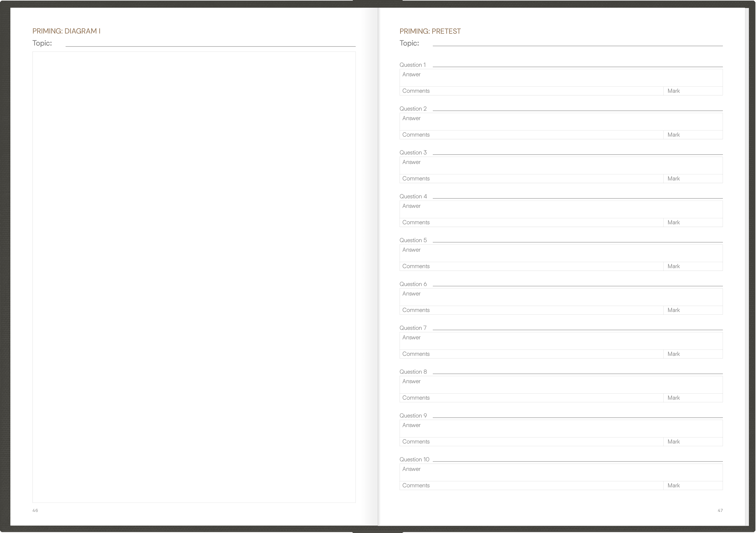Click page number 47
The width and height of the screenshot is (756, 533).
coord(720,510)
